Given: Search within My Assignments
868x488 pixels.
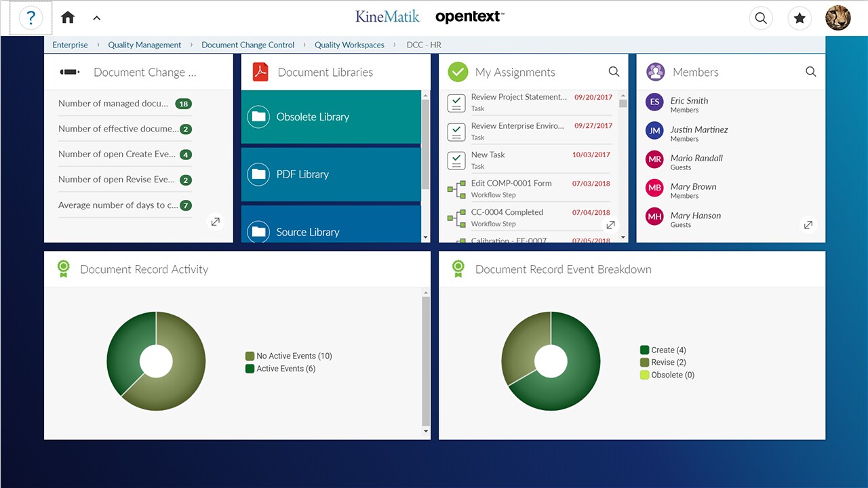Looking at the screenshot, I should (614, 72).
